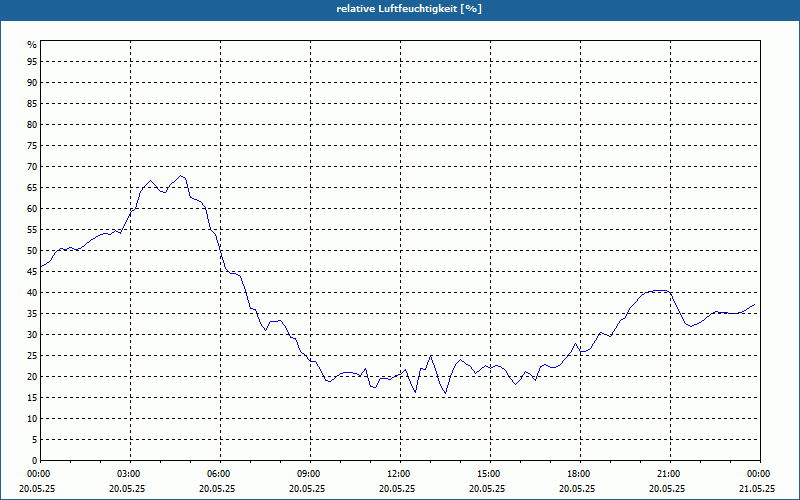Select the "21:00" time label
Screen dimensions: 800x500
point(670,474)
